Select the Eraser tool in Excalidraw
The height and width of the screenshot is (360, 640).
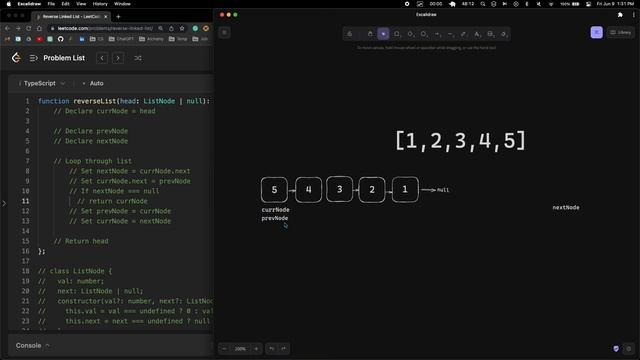click(x=504, y=34)
